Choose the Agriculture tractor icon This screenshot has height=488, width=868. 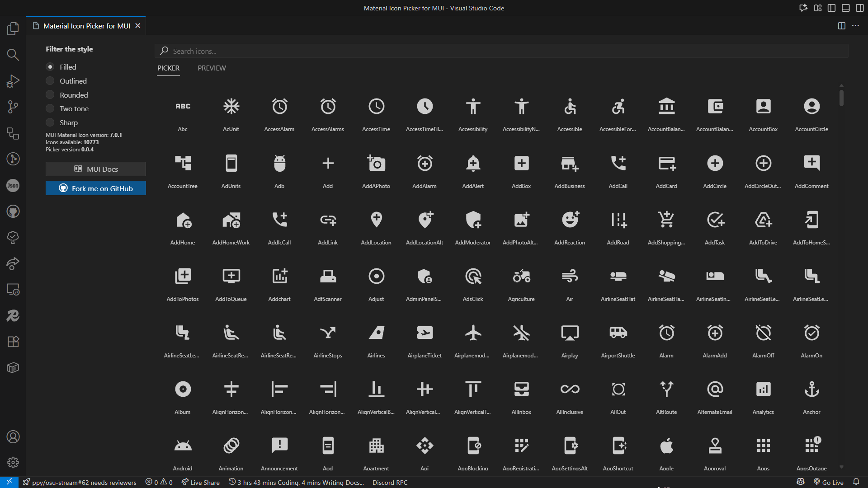pyautogui.click(x=521, y=276)
